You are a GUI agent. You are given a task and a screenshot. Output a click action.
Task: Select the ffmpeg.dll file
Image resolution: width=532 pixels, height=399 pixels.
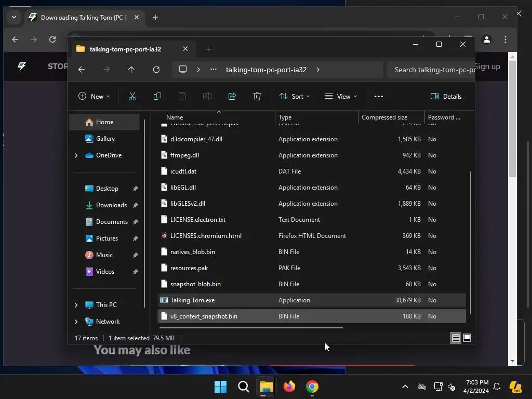[312, 155]
